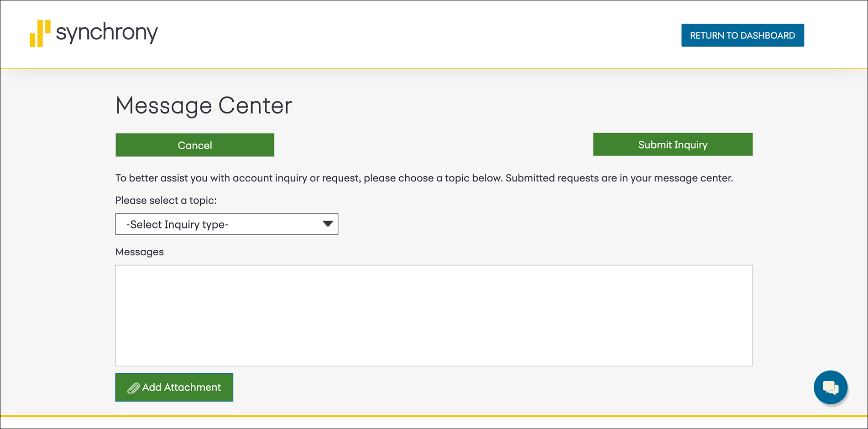Image resolution: width=868 pixels, height=429 pixels.
Task: Click the Messages field label
Action: click(140, 252)
